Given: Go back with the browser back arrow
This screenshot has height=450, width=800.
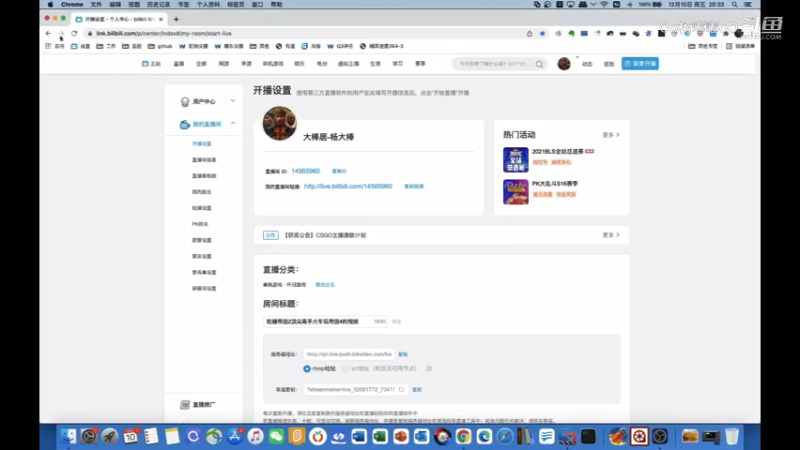Looking at the screenshot, I should point(48,33).
